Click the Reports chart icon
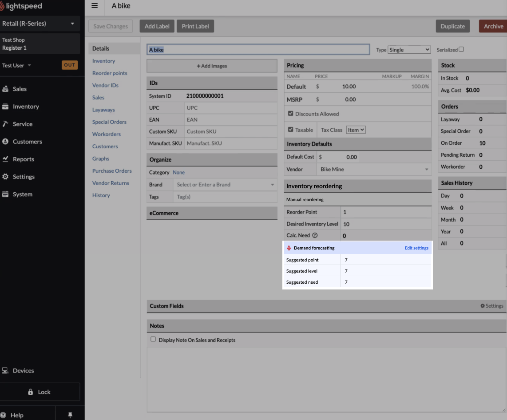Image resolution: width=507 pixels, height=420 pixels. pyautogui.click(x=5, y=159)
